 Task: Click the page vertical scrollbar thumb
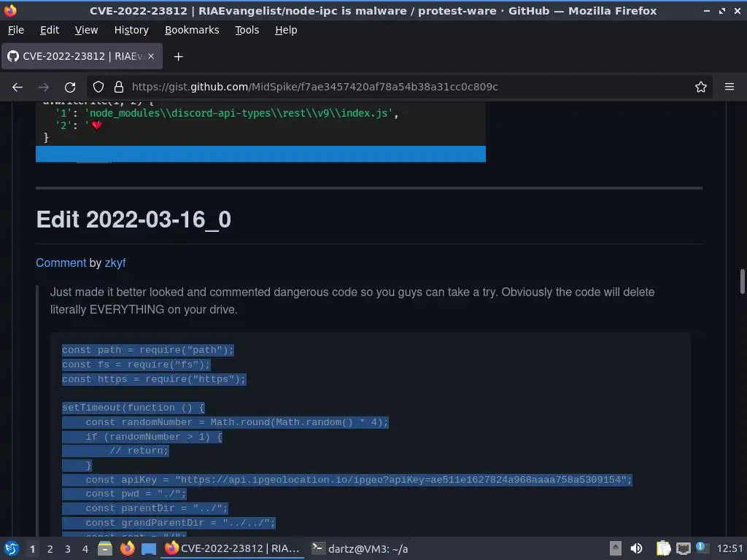click(x=742, y=282)
